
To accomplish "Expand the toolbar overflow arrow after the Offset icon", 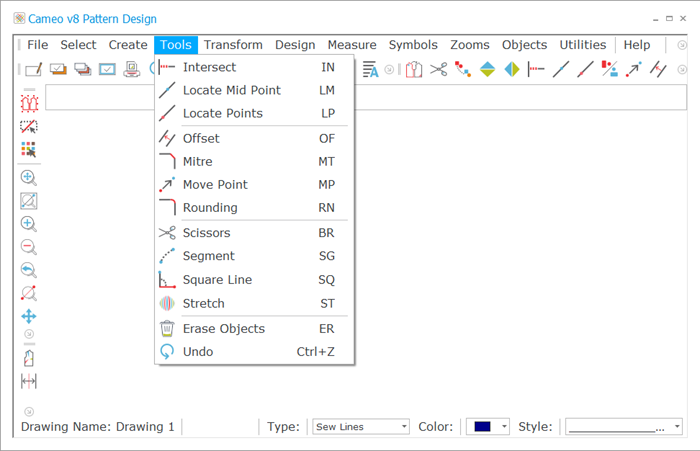I will tap(682, 70).
